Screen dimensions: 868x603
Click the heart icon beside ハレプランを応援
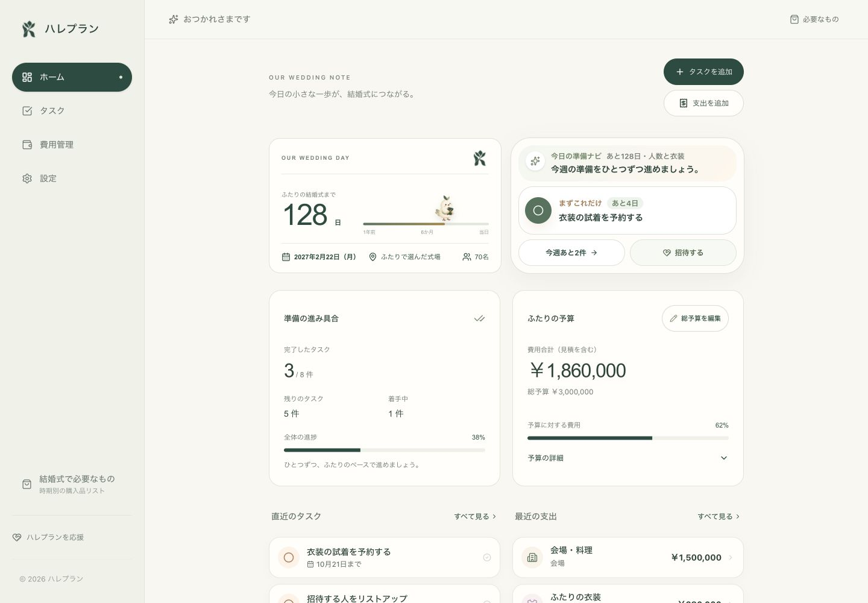(17, 537)
